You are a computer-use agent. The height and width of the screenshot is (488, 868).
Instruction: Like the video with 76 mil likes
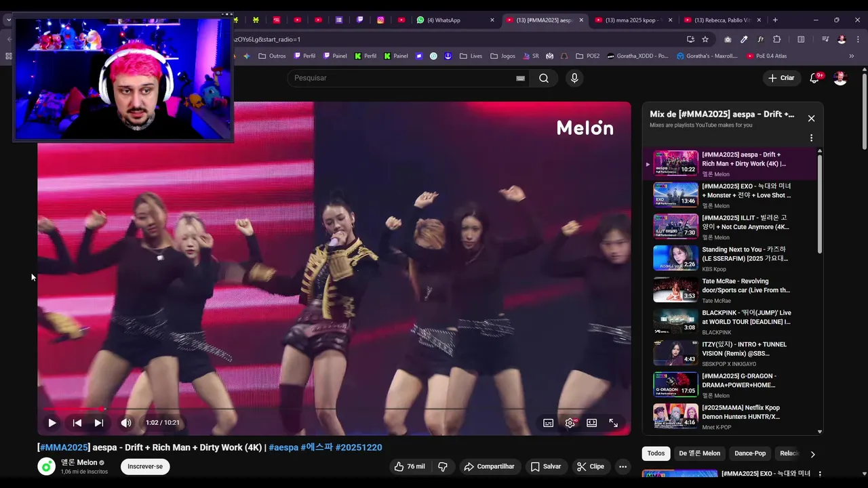pyautogui.click(x=410, y=466)
